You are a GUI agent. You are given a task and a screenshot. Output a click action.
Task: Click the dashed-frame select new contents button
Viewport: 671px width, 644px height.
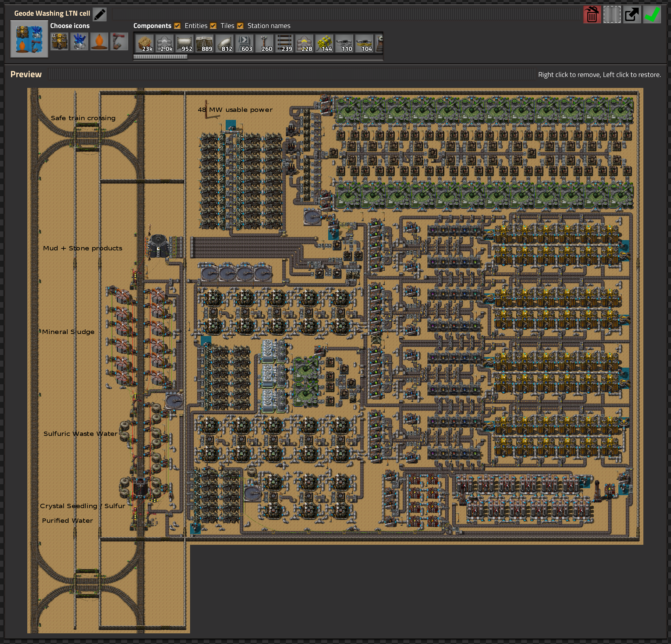point(611,14)
